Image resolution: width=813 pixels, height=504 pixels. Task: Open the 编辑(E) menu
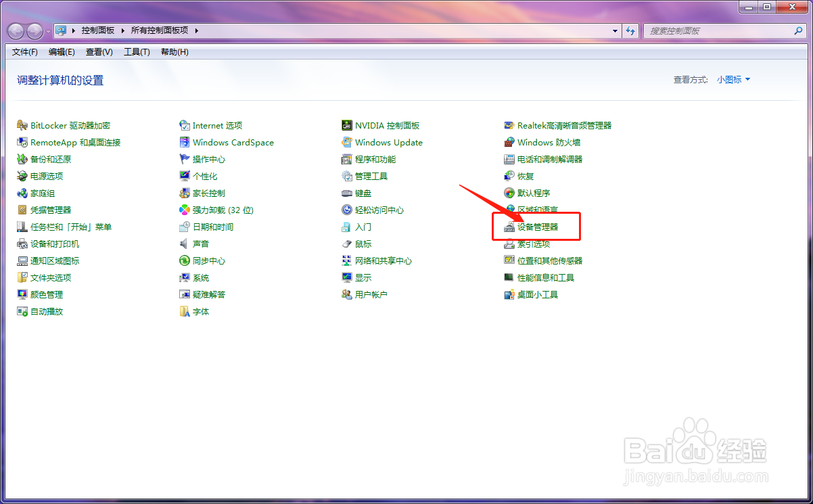pyautogui.click(x=62, y=52)
